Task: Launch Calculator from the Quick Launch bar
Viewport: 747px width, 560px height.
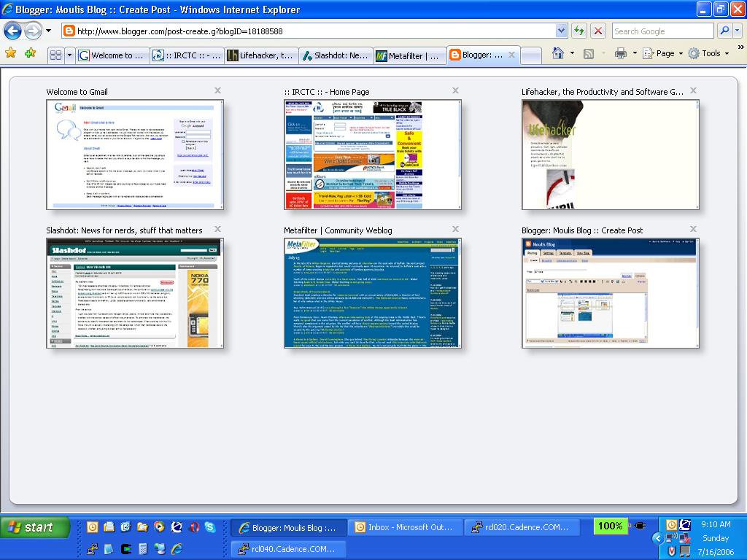Action: [x=142, y=549]
